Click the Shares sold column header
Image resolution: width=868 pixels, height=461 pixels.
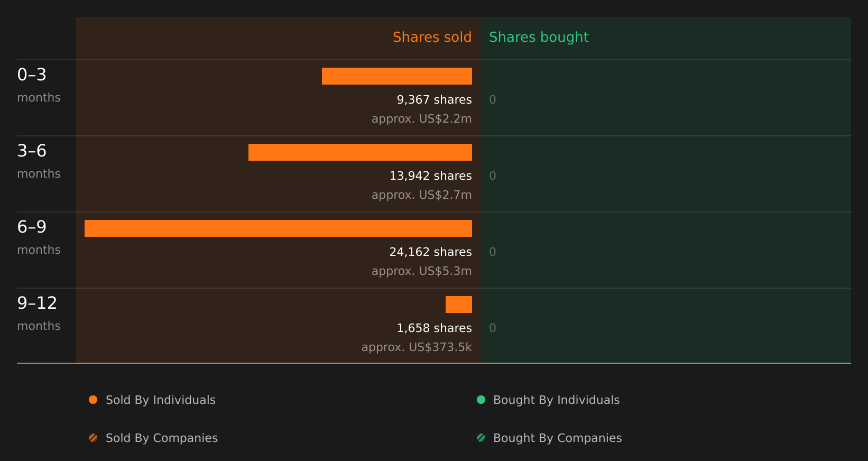point(432,37)
